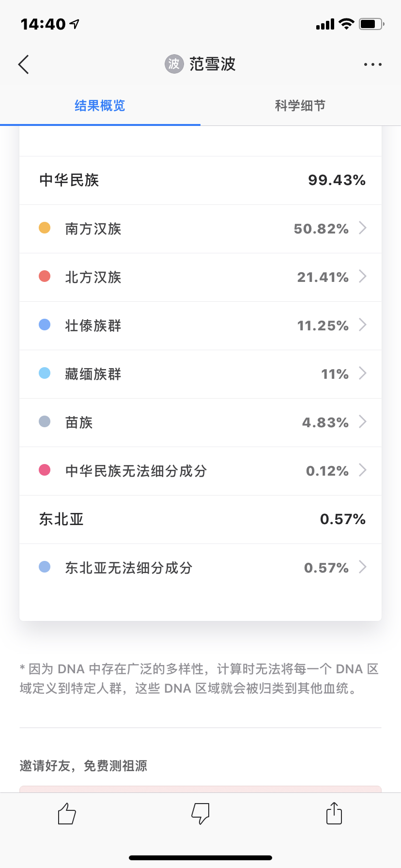Tap the back arrow icon
401x868 pixels.
[24, 64]
